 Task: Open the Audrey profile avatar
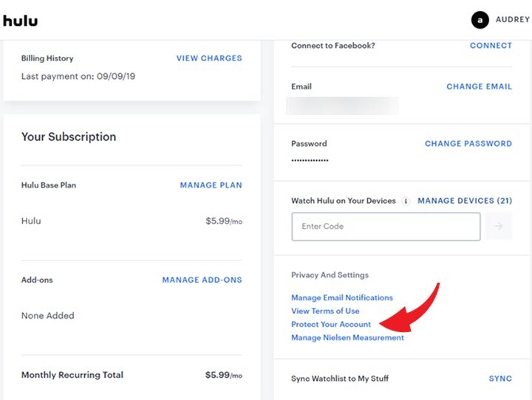[480, 20]
